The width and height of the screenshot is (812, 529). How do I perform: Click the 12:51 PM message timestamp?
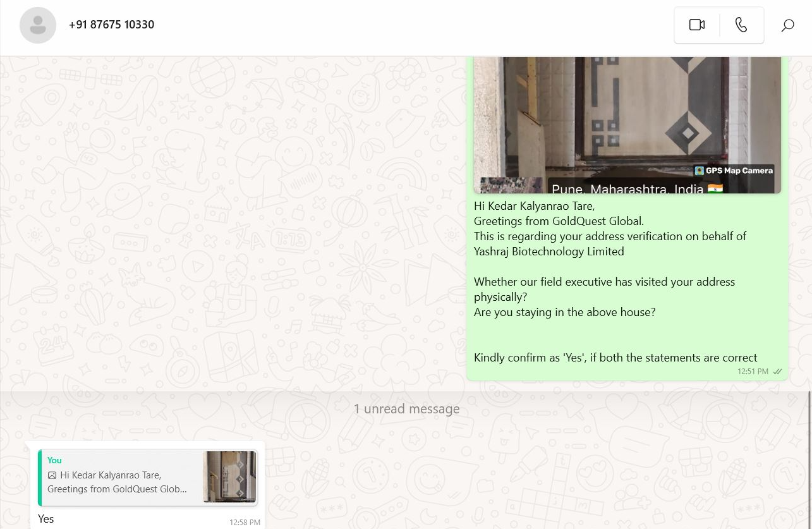point(753,372)
